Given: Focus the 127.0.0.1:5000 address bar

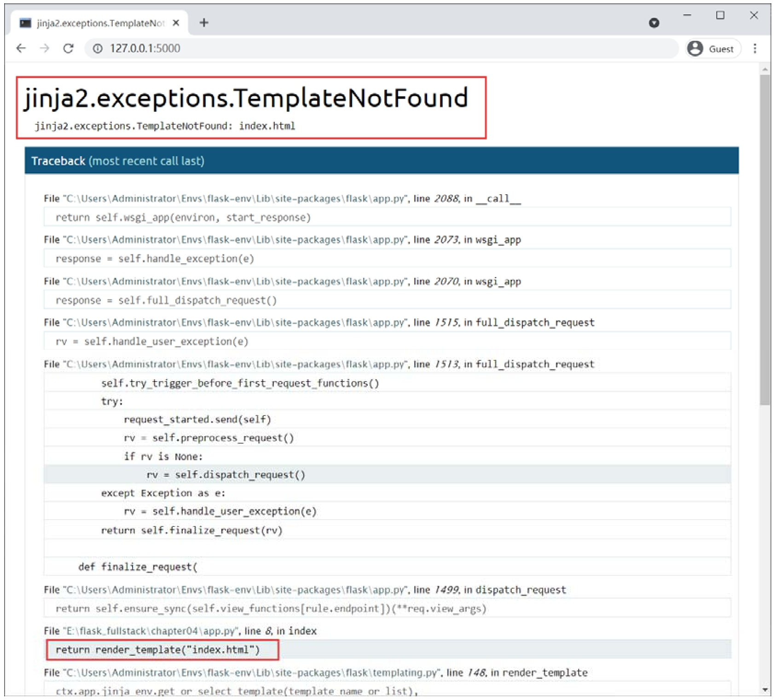Looking at the screenshot, I should 381,48.
